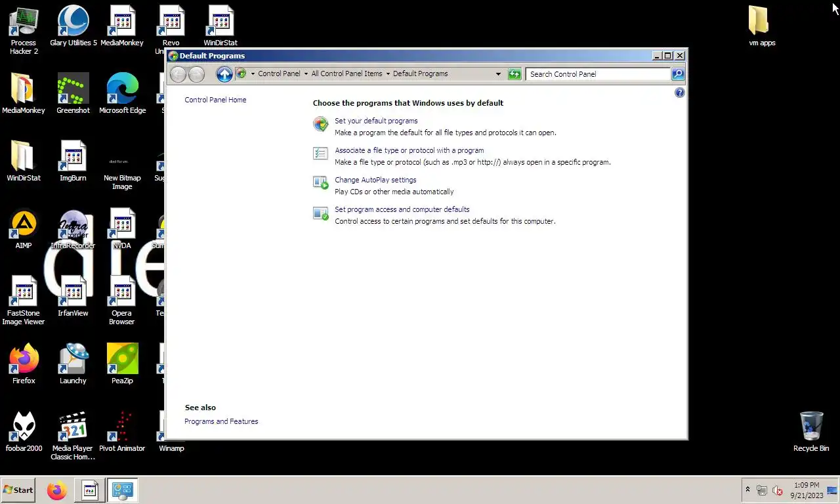Expand dropdown arrow after Control Panel breadcrumb
Viewport: 840px width, 504px height.
[306, 74]
